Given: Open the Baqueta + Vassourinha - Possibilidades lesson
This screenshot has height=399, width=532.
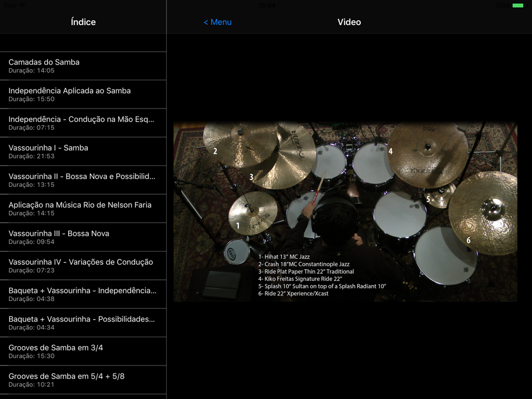Looking at the screenshot, I should 83,323.
